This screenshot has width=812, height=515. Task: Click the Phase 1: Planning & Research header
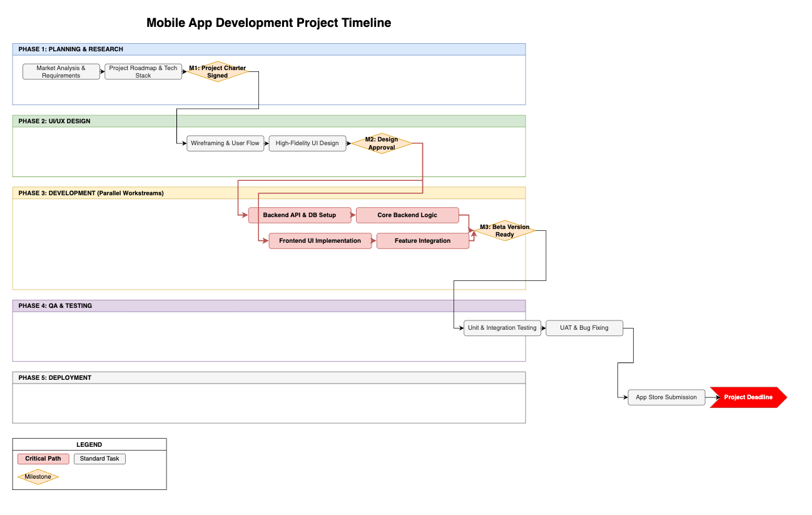pyautogui.click(x=269, y=49)
